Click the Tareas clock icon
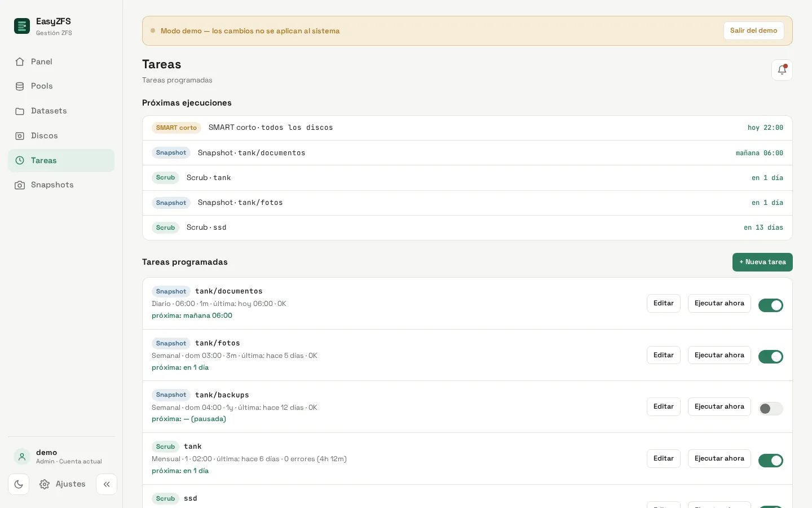 pos(20,160)
